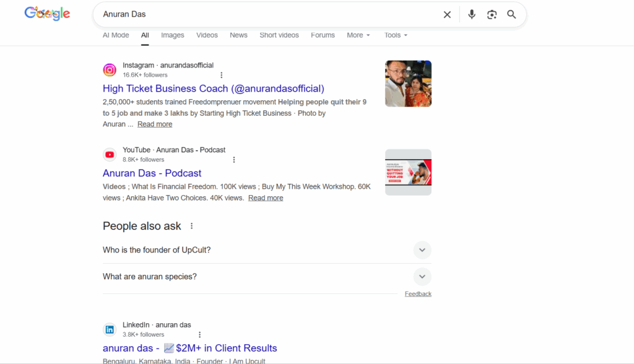Open three-dot menu for Instagram result
634x364 pixels.
[222, 75]
